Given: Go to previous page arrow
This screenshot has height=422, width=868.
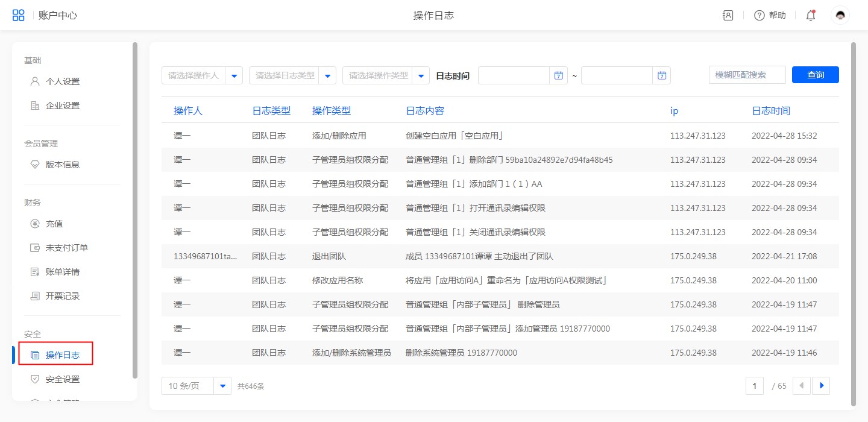Looking at the screenshot, I should pos(802,386).
